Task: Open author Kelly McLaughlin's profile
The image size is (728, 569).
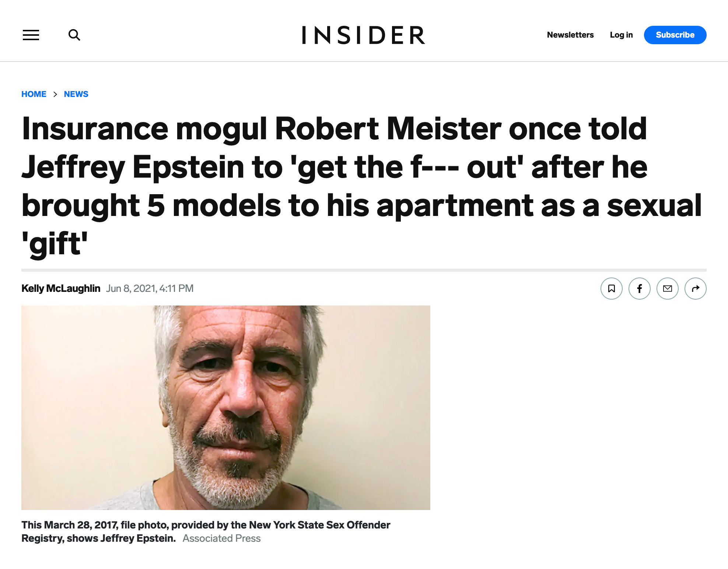Action: [61, 289]
